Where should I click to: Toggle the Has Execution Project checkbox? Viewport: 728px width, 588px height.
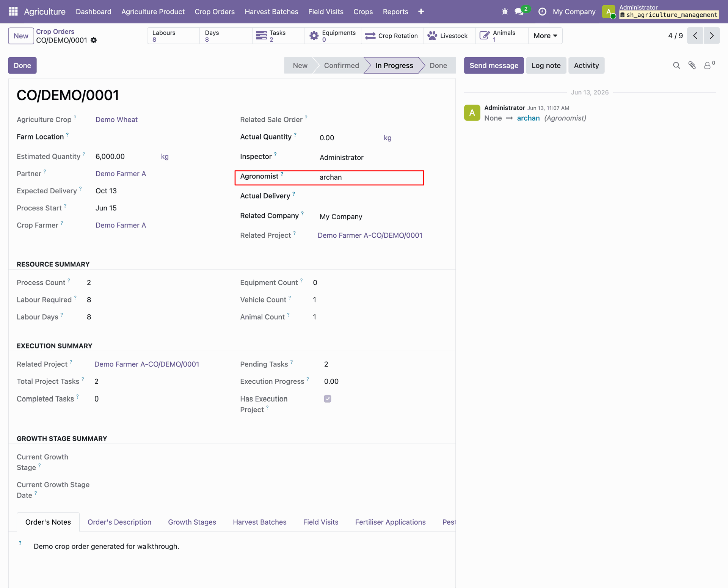pos(328,399)
